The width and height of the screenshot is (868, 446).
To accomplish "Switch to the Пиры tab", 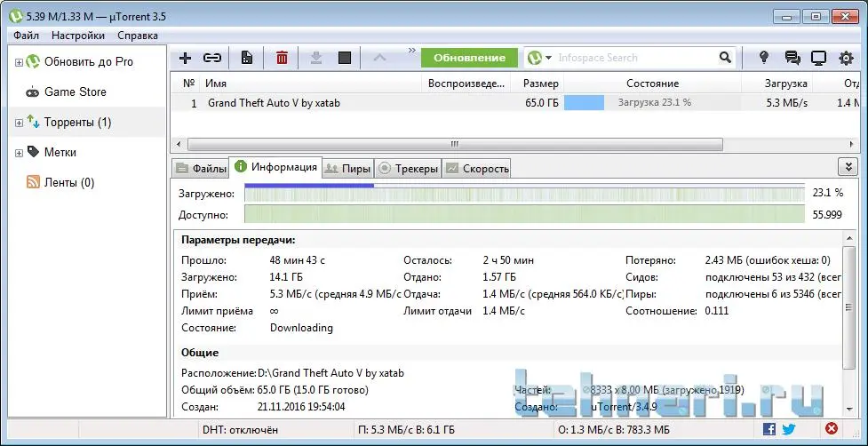I will [x=347, y=168].
